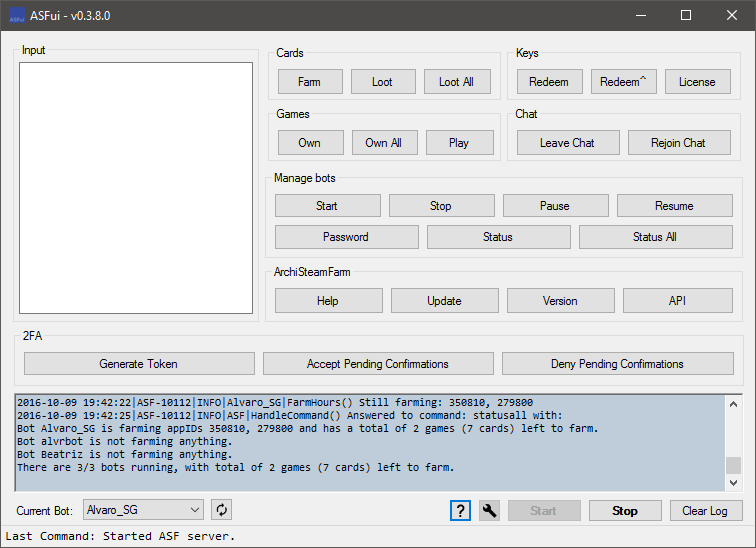Click Rejoin Chat

[679, 143]
